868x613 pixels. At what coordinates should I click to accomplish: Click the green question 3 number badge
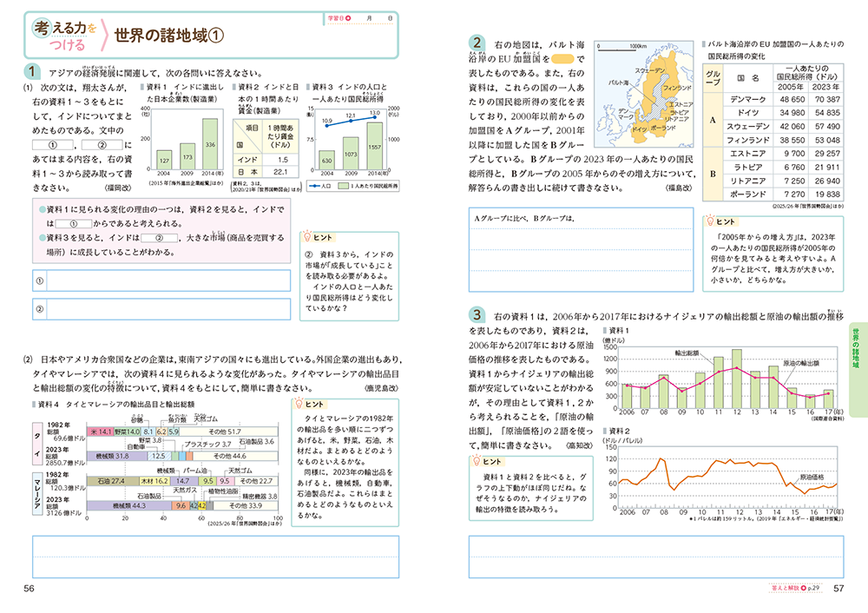point(477,313)
